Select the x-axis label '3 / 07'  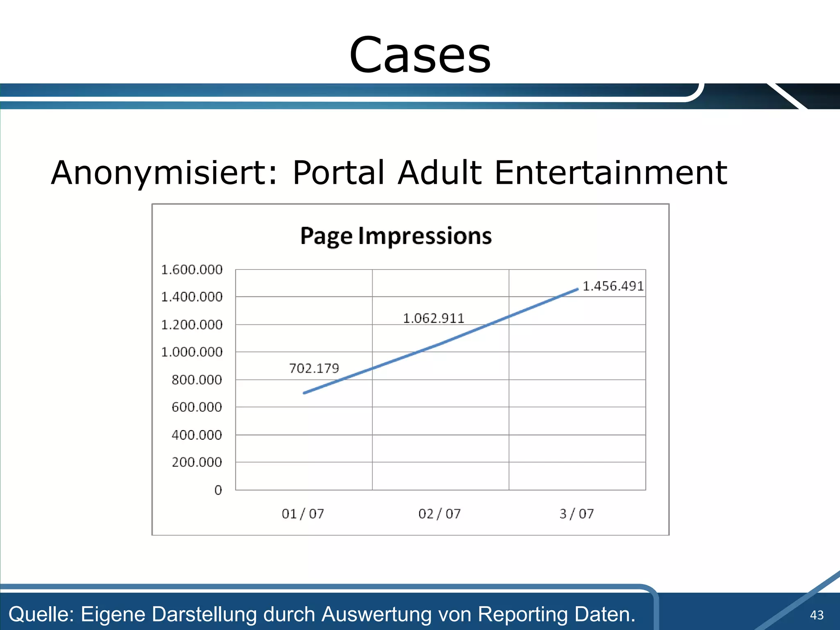tap(577, 514)
